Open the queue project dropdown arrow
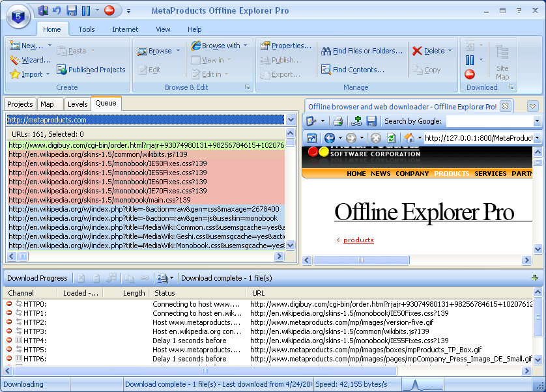 click(x=291, y=120)
